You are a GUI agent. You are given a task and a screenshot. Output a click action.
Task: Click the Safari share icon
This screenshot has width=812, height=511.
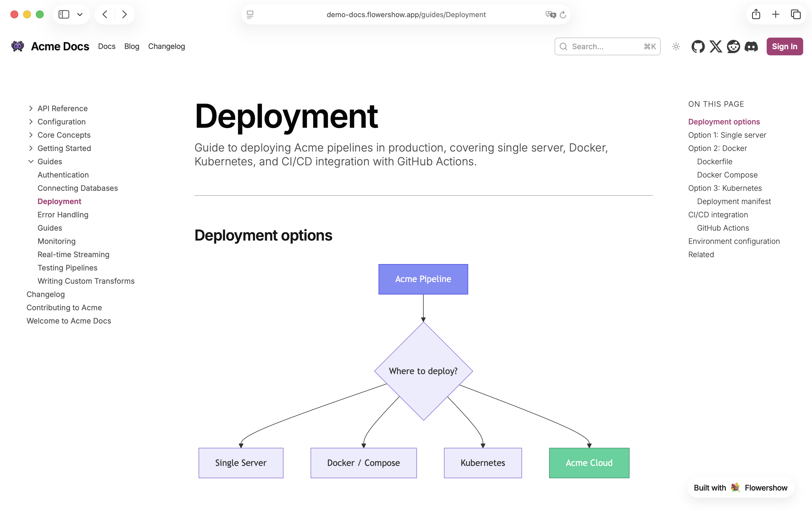pos(756,14)
